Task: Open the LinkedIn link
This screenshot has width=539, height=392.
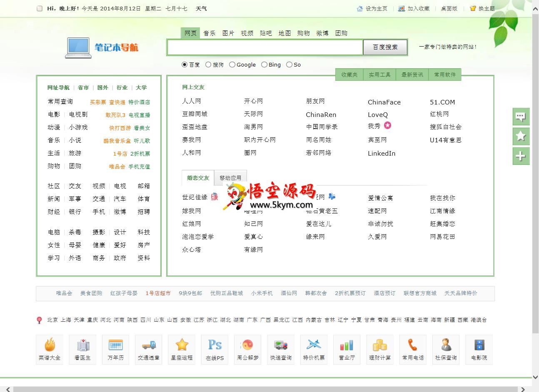Action: pos(382,153)
